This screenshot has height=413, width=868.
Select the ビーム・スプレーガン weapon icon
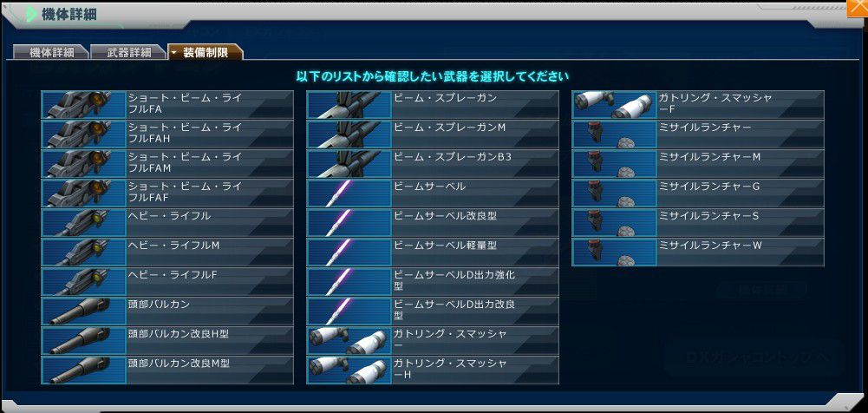pos(349,105)
